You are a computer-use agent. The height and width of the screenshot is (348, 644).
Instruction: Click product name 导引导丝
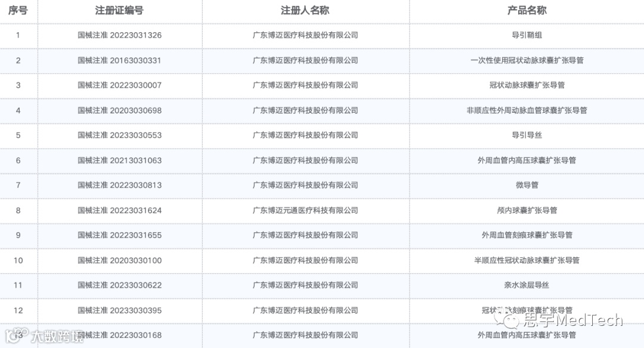tap(527, 135)
